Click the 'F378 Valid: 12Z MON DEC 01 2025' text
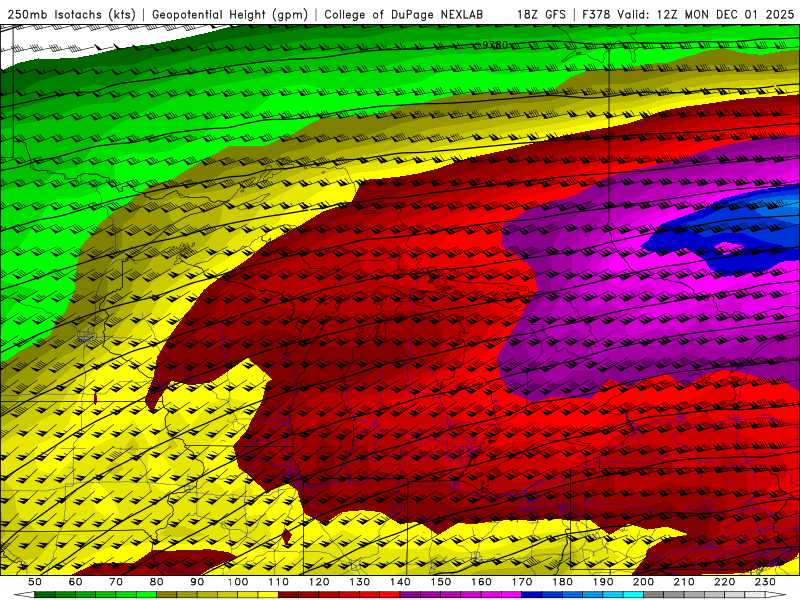 [x=688, y=15]
